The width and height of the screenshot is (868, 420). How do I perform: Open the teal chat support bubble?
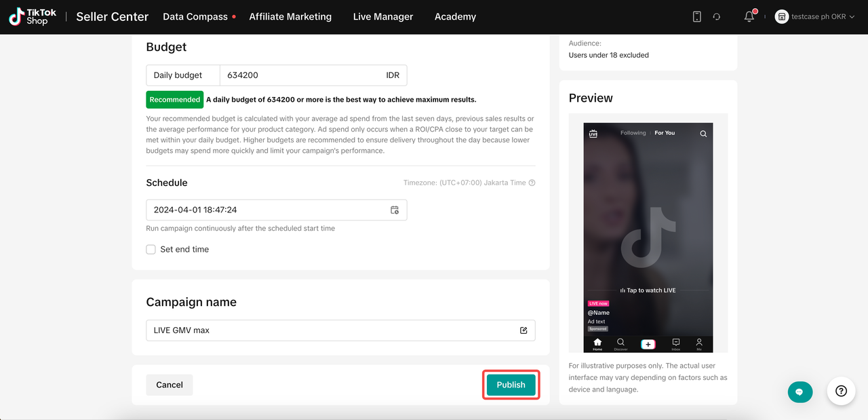[800, 392]
